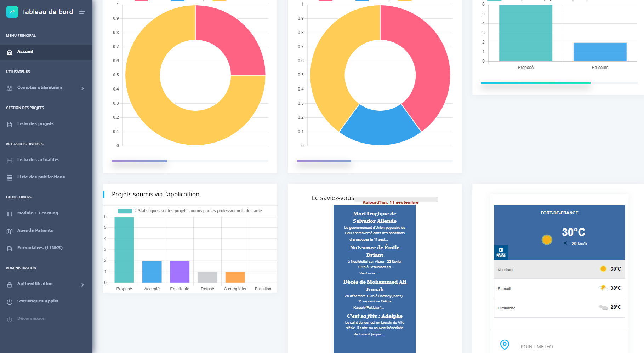Screen dimensions: 644x353
Task: Click the wind direction arrow beside 20 km/h
Action: click(565, 243)
